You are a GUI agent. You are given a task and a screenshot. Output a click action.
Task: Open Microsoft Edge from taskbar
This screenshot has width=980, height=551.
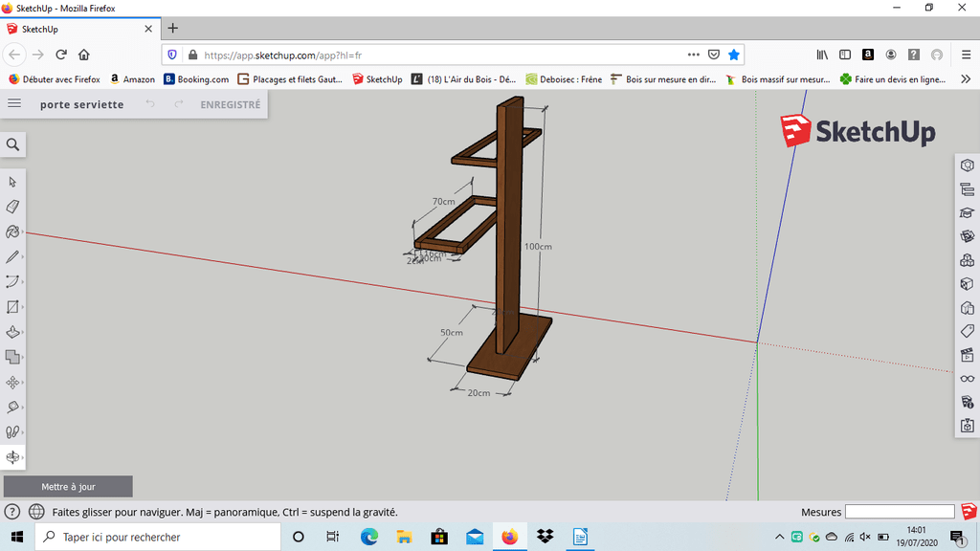click(368, 537)
